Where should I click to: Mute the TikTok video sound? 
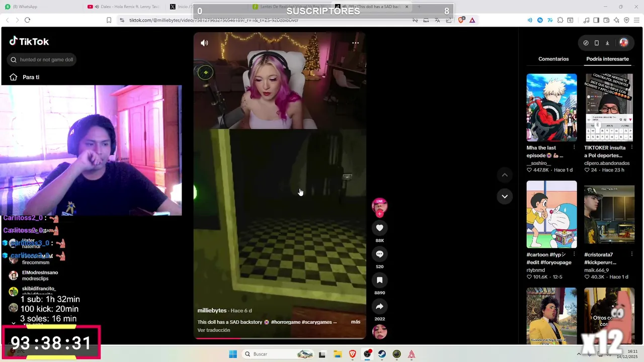[x=204, y=43]
